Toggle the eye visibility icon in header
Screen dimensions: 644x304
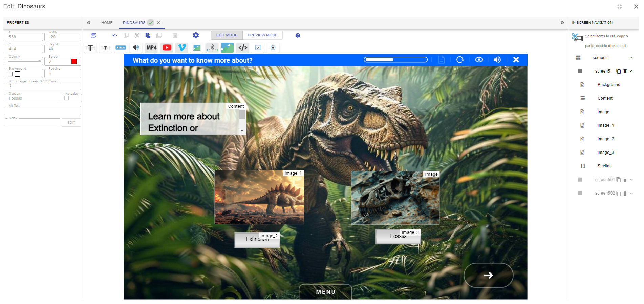[479, 60]
